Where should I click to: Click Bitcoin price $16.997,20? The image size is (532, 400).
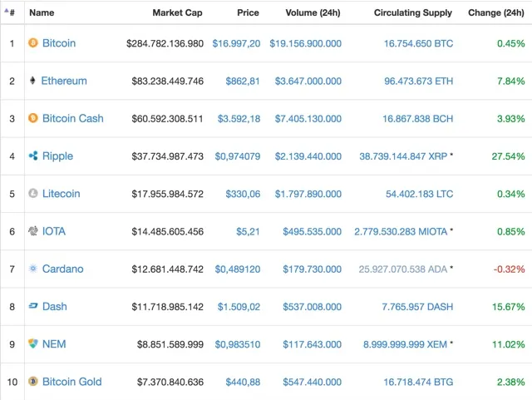click(x=236, y=43)
